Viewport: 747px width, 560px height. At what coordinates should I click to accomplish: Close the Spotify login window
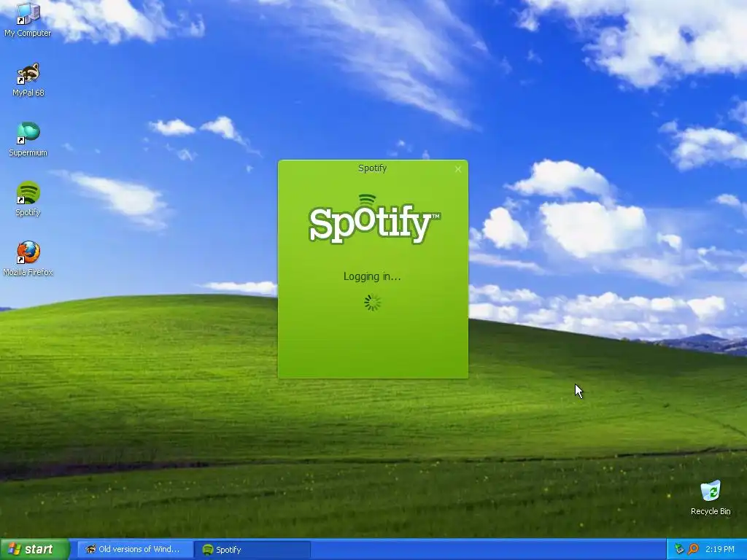(458, 169)
